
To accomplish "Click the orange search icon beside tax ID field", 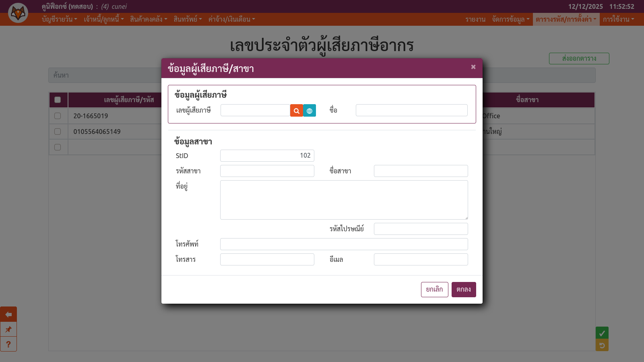I will click(296, 111).
